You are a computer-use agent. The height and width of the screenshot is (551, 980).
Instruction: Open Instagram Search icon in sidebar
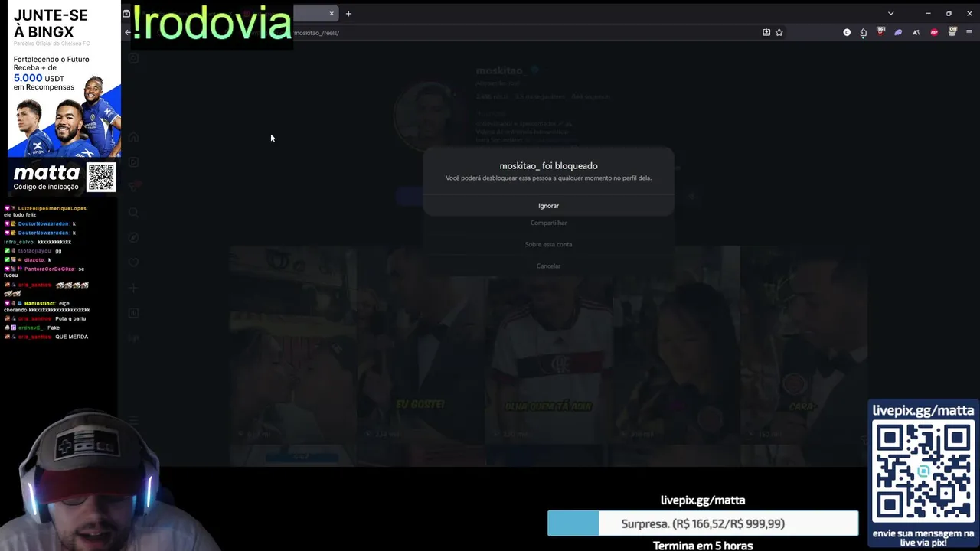click(133, 213)
